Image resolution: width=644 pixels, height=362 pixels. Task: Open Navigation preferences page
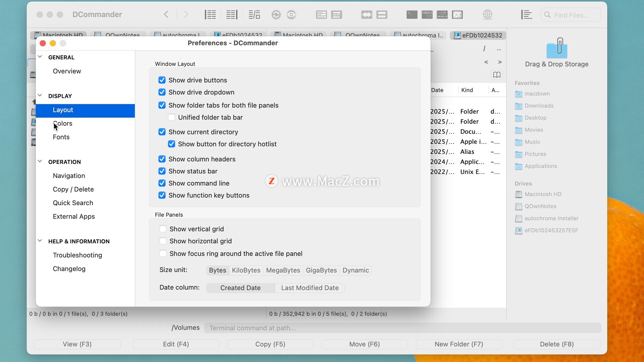pyautogui.click(x=69, y=176)
